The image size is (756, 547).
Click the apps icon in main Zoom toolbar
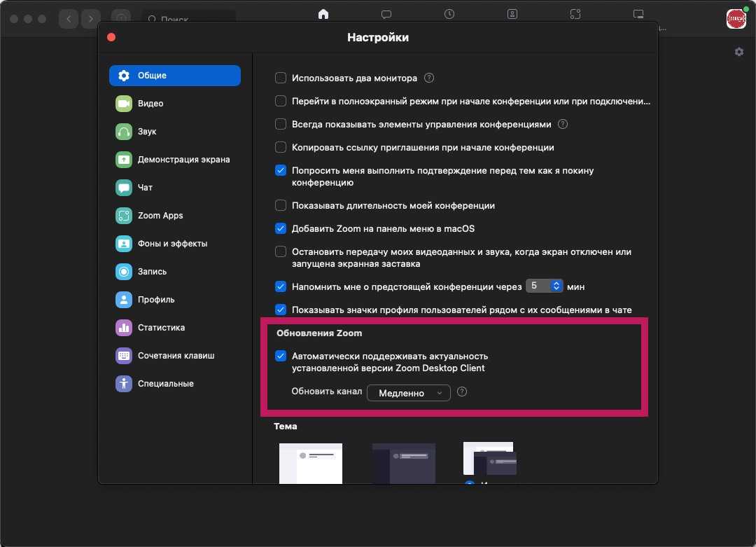[x=575, y=14]
